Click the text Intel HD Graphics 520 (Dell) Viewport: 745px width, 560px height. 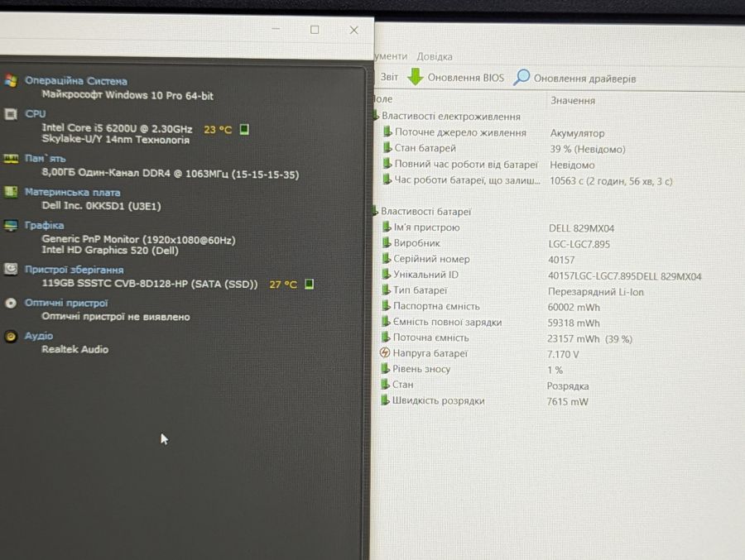click(110, 251)
